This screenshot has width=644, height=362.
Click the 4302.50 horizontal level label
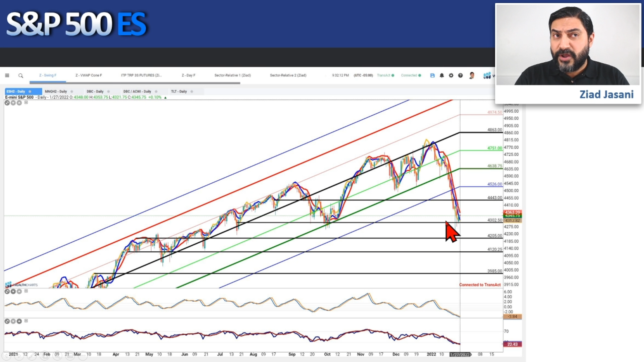pyautogui.click(x=495, y=220)
